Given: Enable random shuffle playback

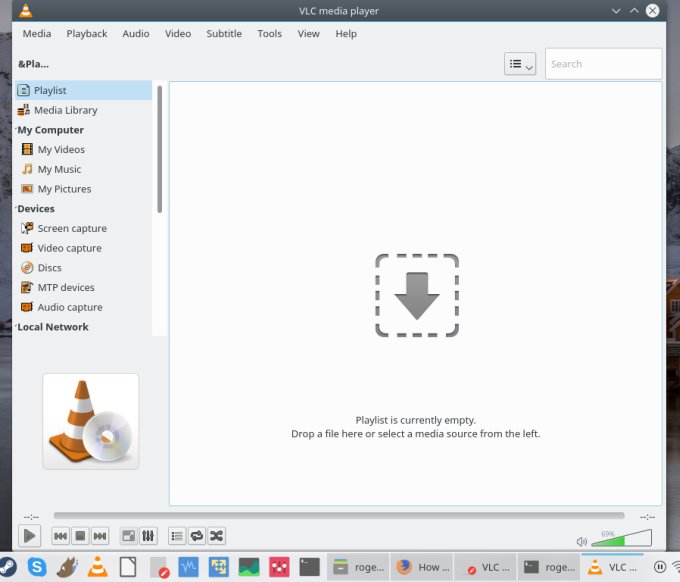Looking at the screenshot, I should (x=216, y=537).
